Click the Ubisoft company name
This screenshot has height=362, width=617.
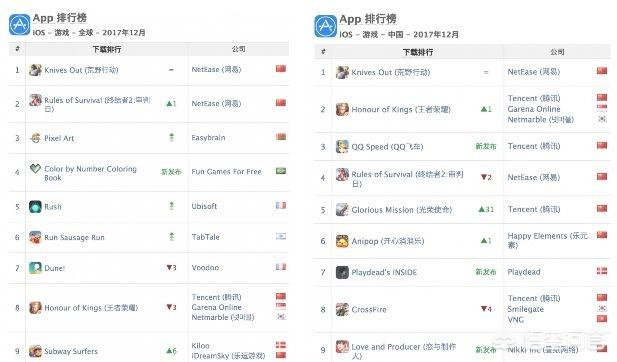tap(204, 206)
